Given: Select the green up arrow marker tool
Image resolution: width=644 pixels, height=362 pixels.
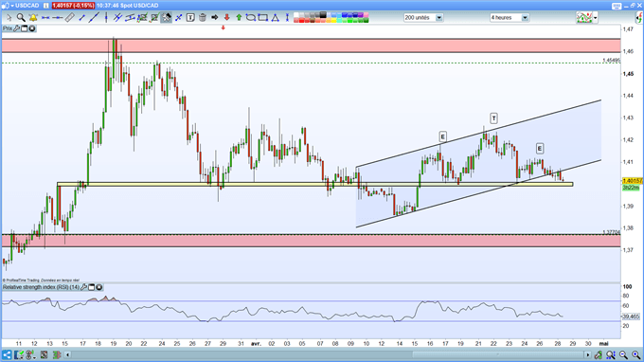Looking at the screenshot, I should (x=239, y=17).
